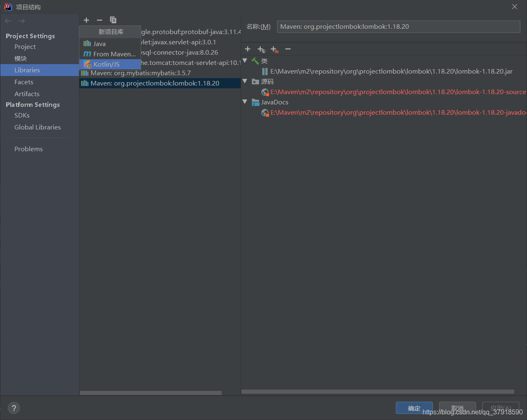527x420 pixels.
Task: Select Maven: org.projectlombok:lombok:1.18.20 library
Action: (160, 83)
